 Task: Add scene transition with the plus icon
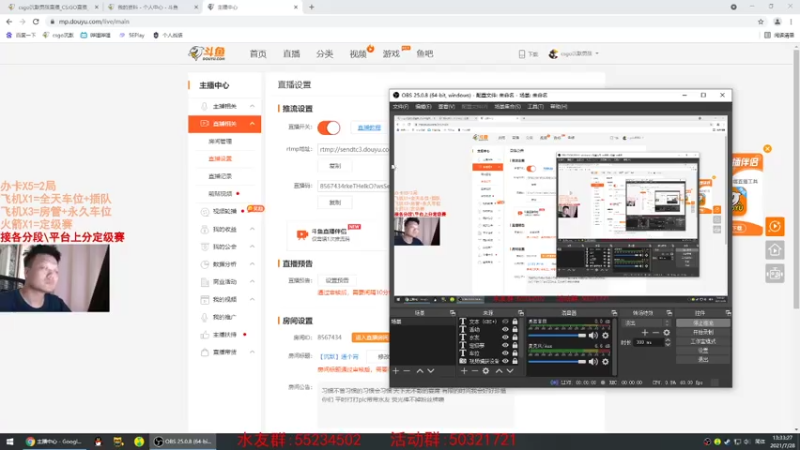click(x=644, y=333)
